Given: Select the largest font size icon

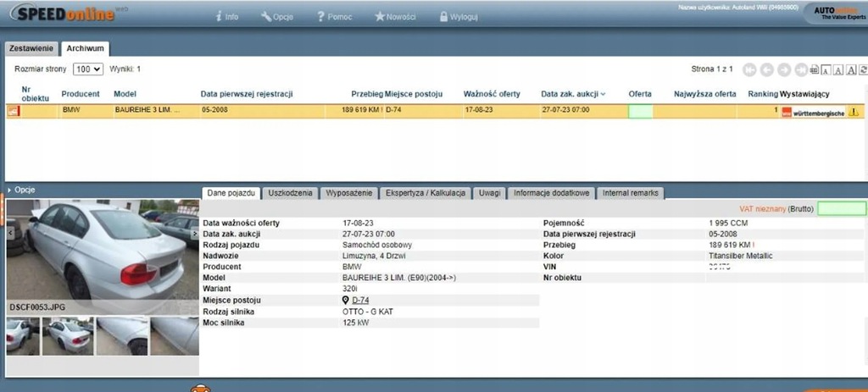Looking at the screenshot, I should pyautogui.click(x=851, y=69).
